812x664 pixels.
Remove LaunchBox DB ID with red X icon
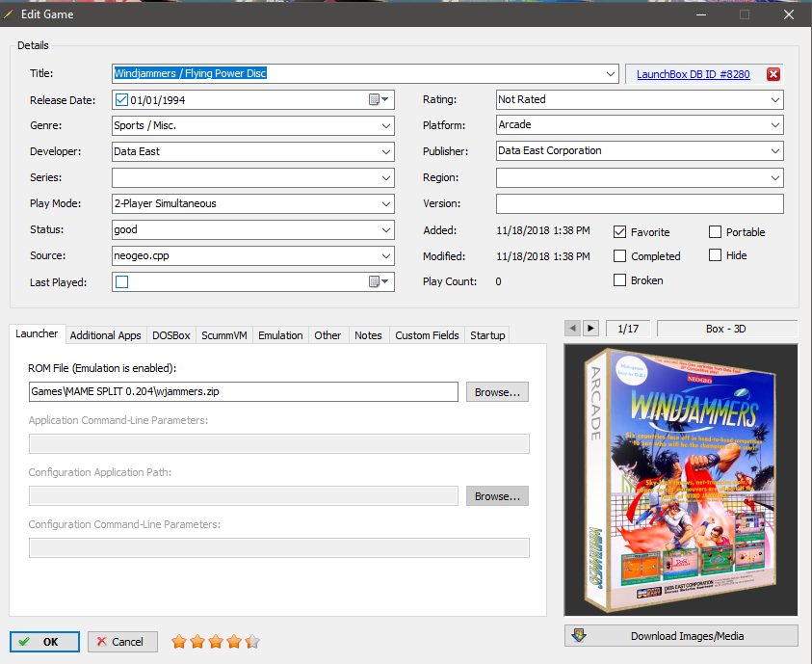(773, 74)
